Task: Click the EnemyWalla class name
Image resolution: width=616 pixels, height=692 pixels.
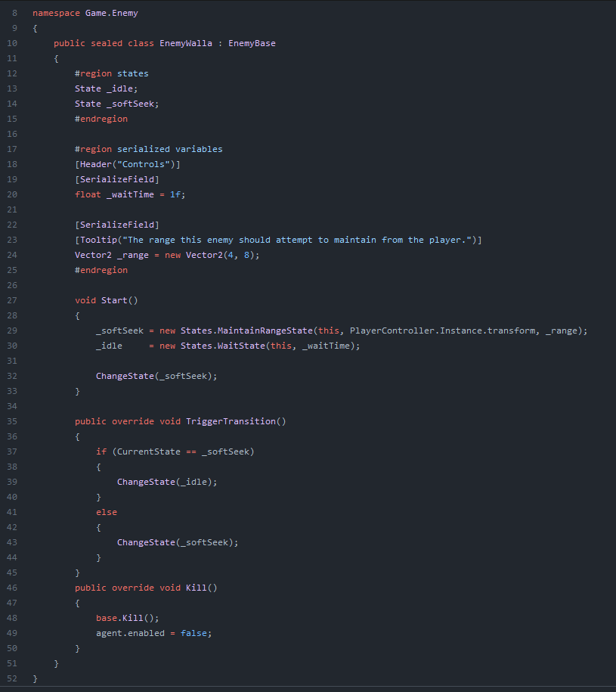Action: 186,43
